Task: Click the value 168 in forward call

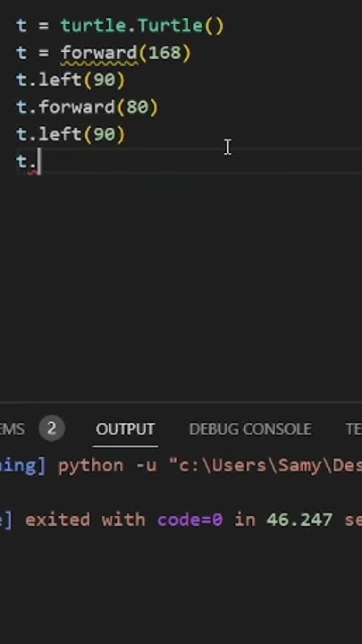Action: [164, 53]
